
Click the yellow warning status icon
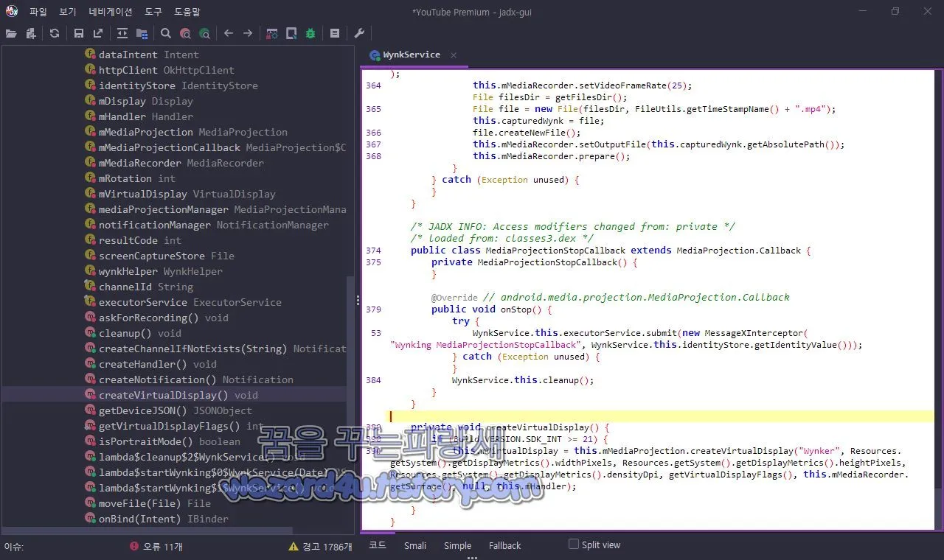coord(294,546)
